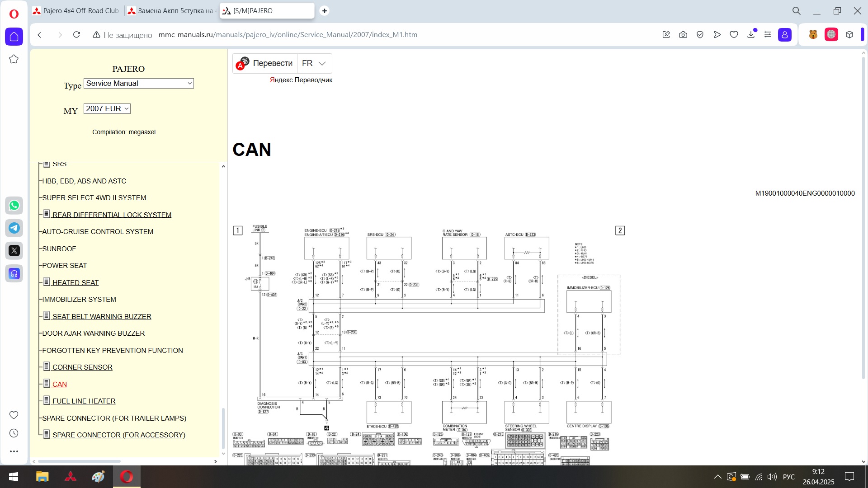Expand the Type Service Manual dropdown
This screenshot has height=488, width=868.
click(139, 84)
